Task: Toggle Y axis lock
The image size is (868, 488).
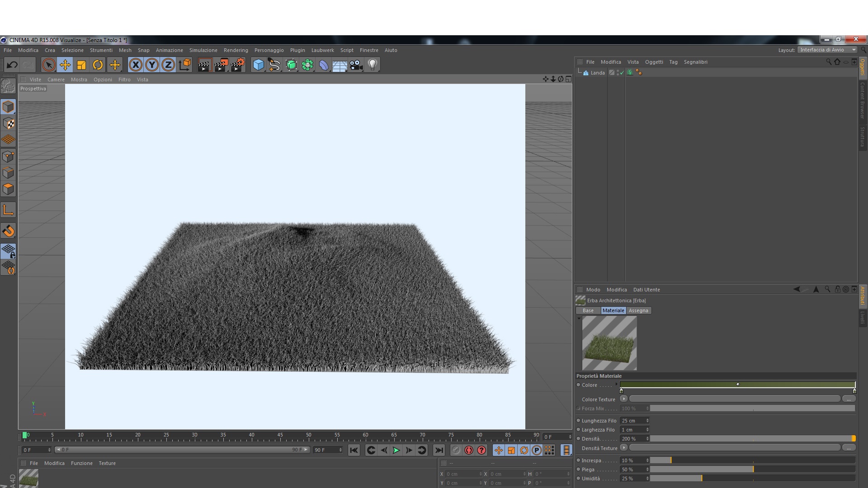Action: coord(152,65)
